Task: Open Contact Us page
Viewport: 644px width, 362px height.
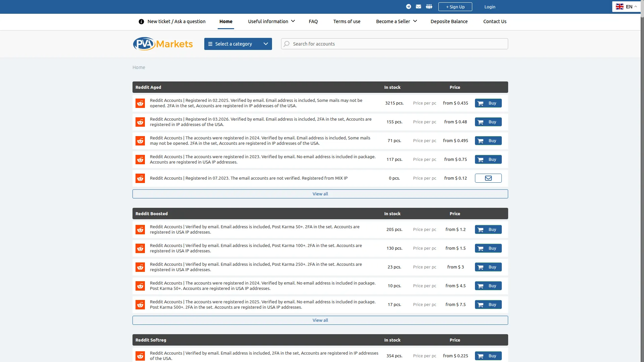Action: point(495,21)
